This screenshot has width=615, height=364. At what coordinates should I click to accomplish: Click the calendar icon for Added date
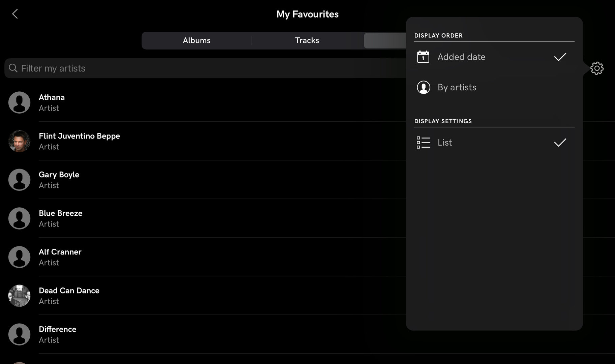click(x=423, y=57)
